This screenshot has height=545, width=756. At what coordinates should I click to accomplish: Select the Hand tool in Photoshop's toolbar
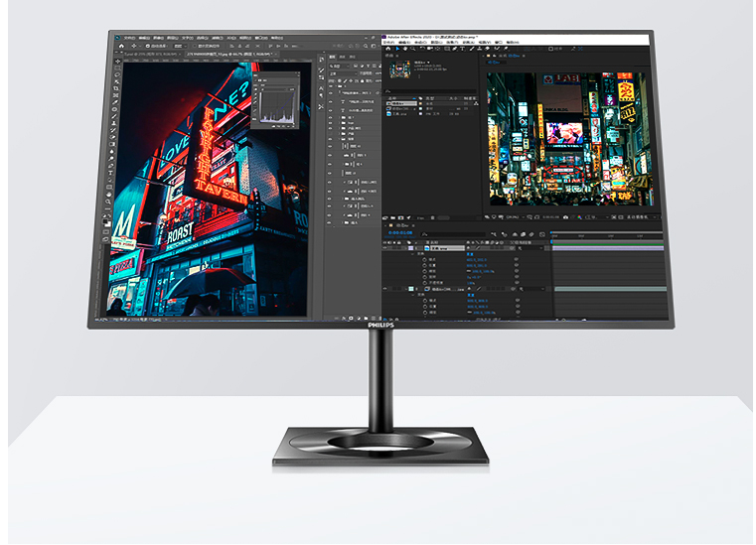click(109, 195)
